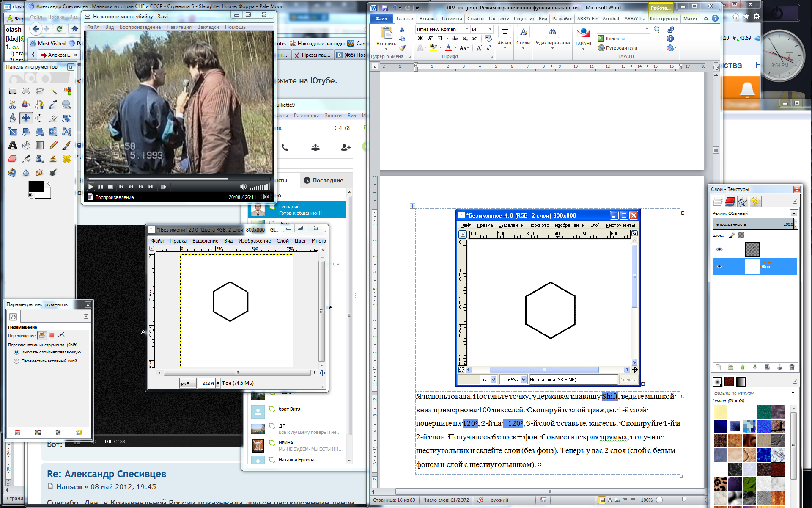Click Delete layer trash icon in Layers dialog

pos(792,367)
